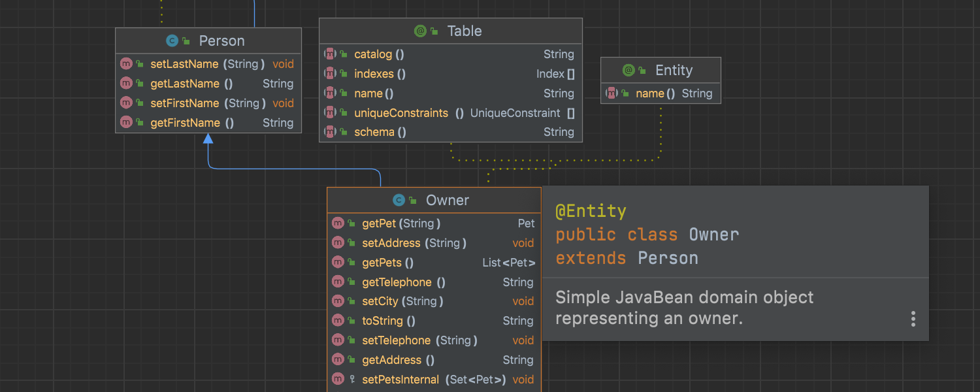980x392 pixels.
Task: Select the Entity annotation title
Action: pyautogui.click(x=674, y=70)
